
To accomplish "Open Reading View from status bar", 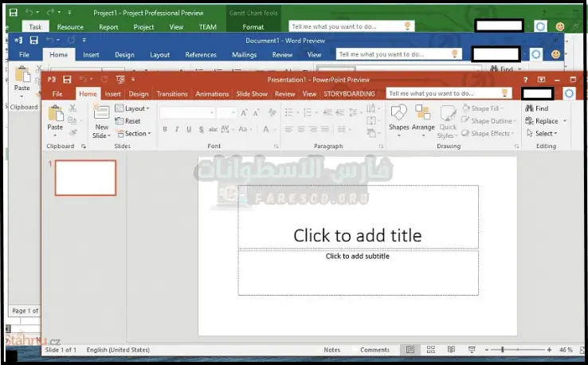I will click(x=451, y=350).
